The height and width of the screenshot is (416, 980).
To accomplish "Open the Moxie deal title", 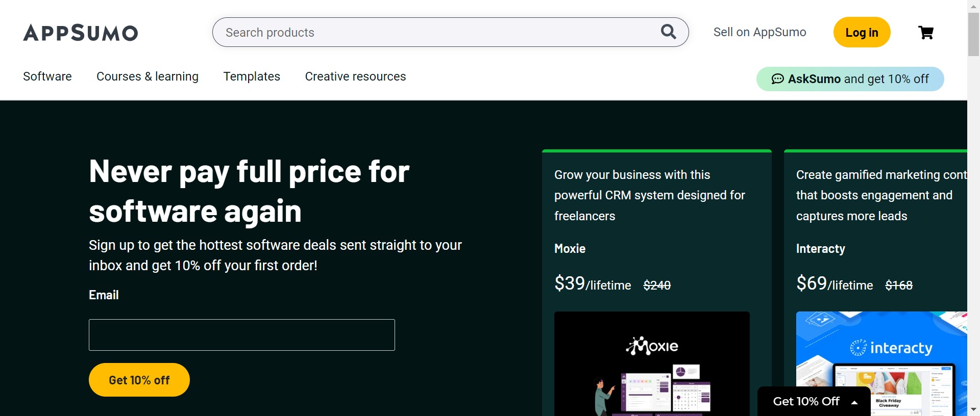I will click(570, 249).
